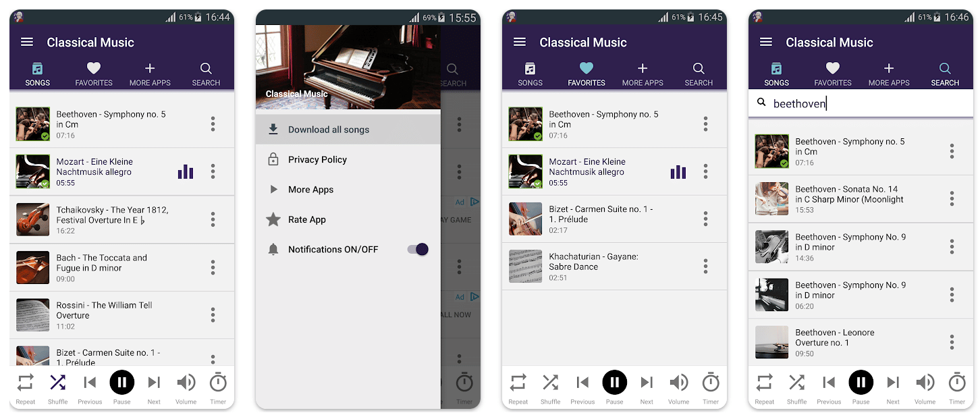
Task: Go back with the Previous track icon
Action: (90, 382)
